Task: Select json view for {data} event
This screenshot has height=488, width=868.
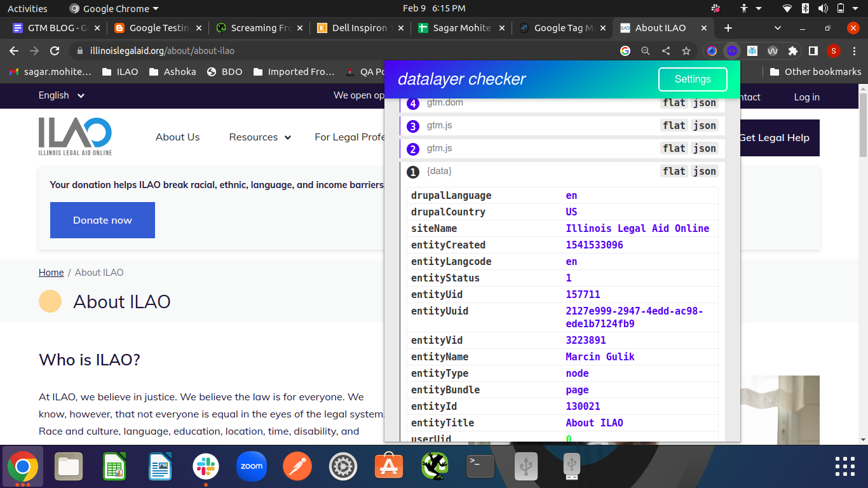Action: pos(705,172)
